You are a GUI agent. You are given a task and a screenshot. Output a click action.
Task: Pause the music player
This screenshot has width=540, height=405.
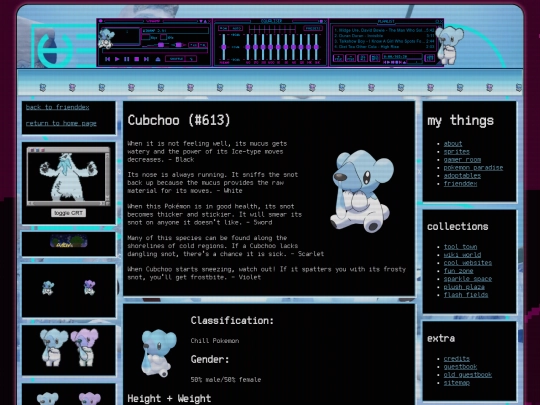(127, 59)
